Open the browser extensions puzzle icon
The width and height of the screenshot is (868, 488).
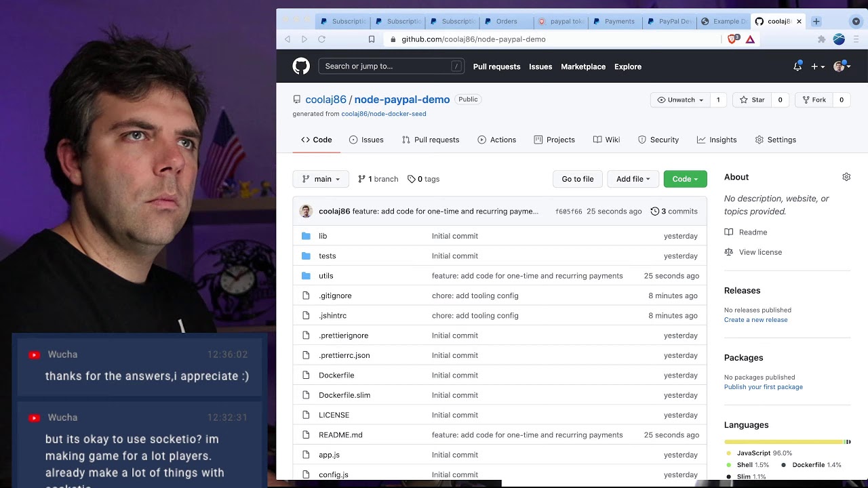coord(821,39)
